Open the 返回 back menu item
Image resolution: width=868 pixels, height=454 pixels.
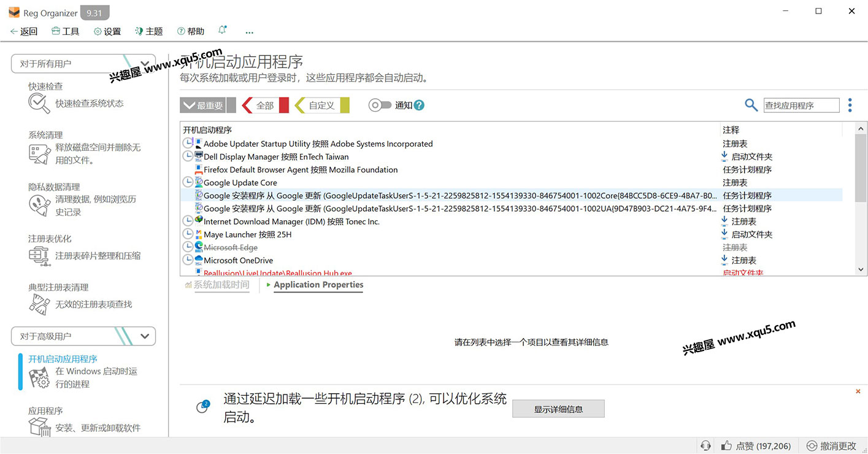[x=24, y=31]
